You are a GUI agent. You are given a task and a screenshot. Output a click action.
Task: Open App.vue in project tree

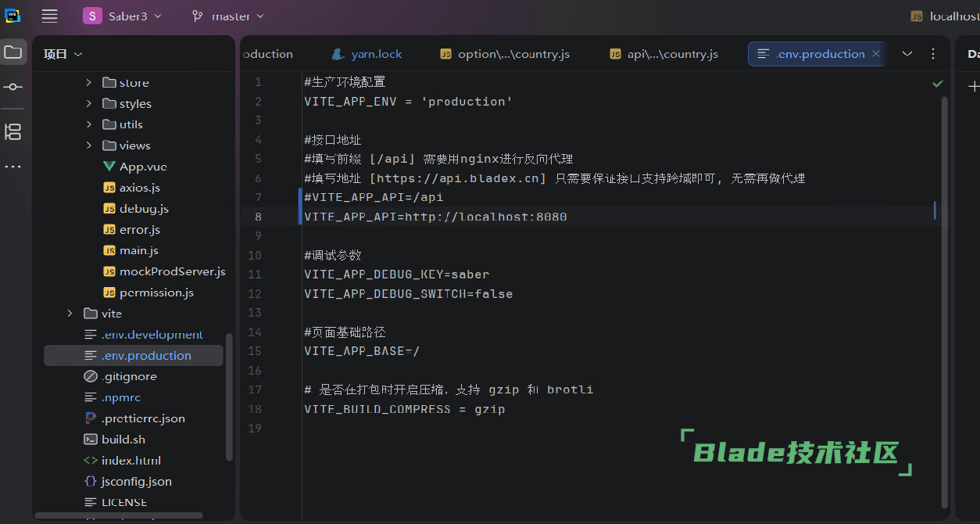click(x=142, y=167)
